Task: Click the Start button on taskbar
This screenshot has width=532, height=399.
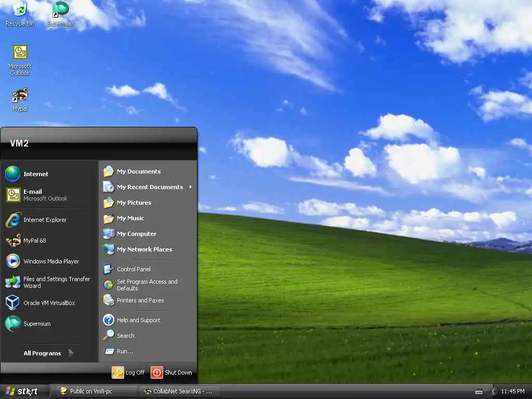Action: click(24, 391)
